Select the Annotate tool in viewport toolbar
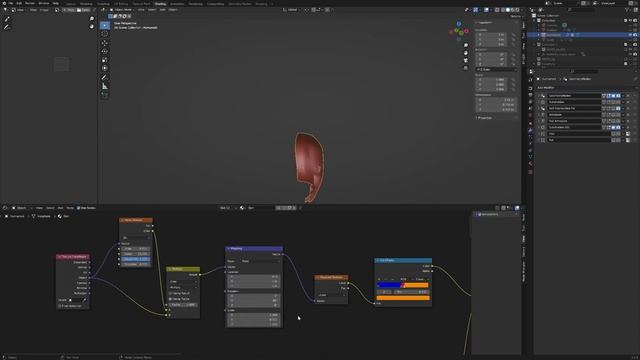The image size is (640, 360). tap(105, 78)
